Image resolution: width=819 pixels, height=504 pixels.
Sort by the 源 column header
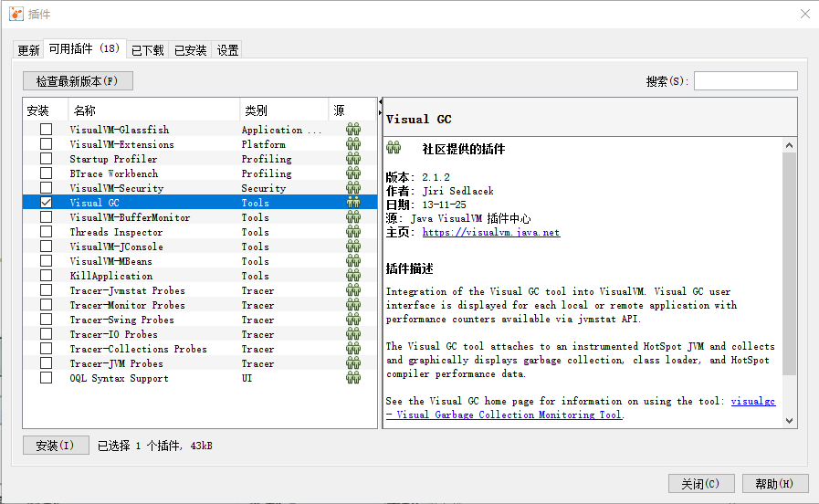(352, 110)
